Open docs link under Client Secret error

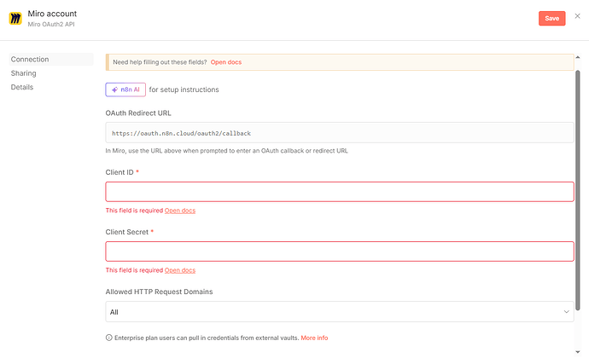pos(180,270)
